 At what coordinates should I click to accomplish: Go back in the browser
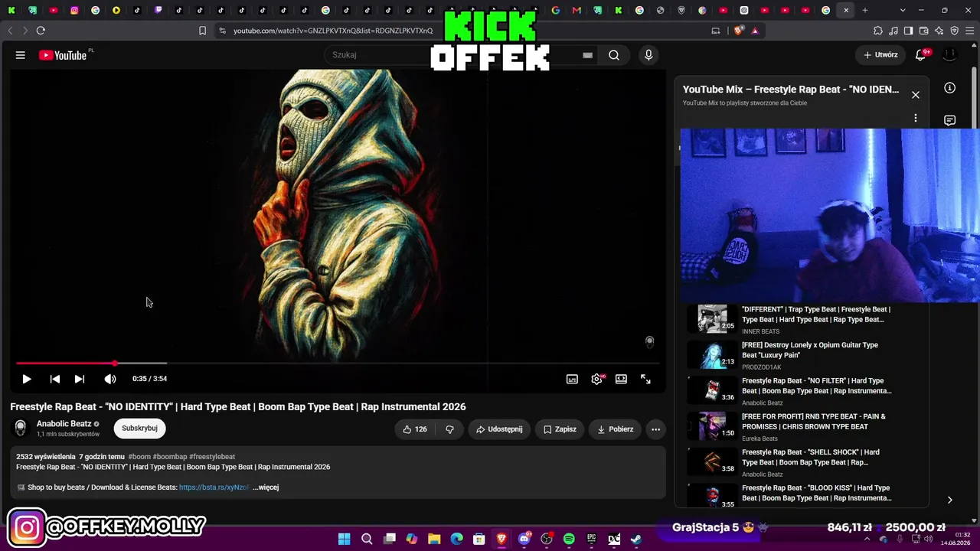[10, 31]
